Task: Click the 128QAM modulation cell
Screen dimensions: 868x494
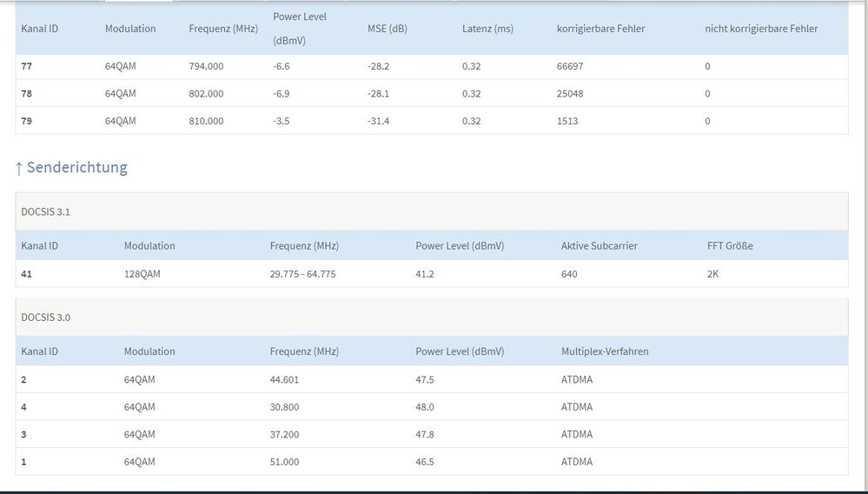Action: pos(142,274)
